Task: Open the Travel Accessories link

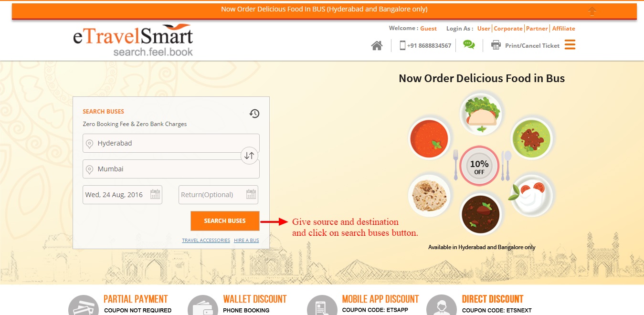Action: coord(206,241)
